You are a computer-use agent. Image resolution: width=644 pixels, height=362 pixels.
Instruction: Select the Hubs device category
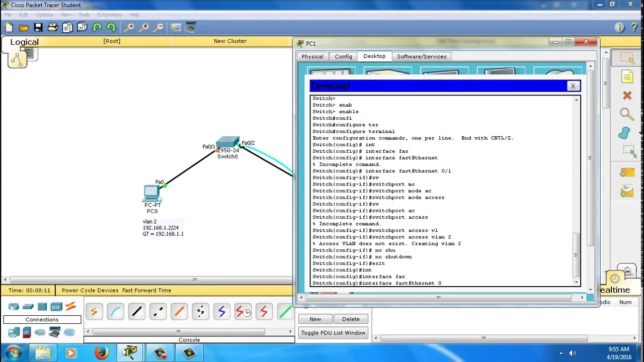[x=42, y=307]
